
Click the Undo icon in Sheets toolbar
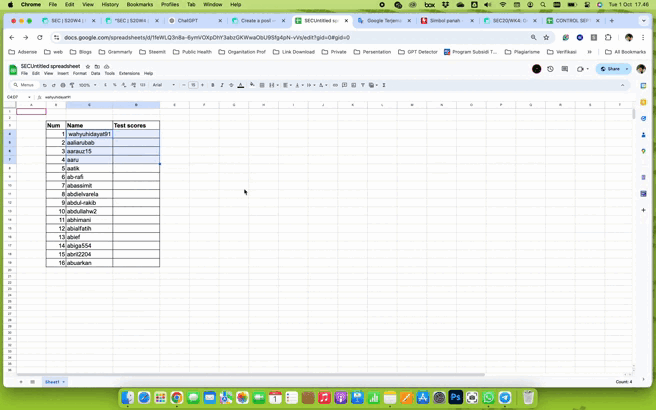coord(45,85)
